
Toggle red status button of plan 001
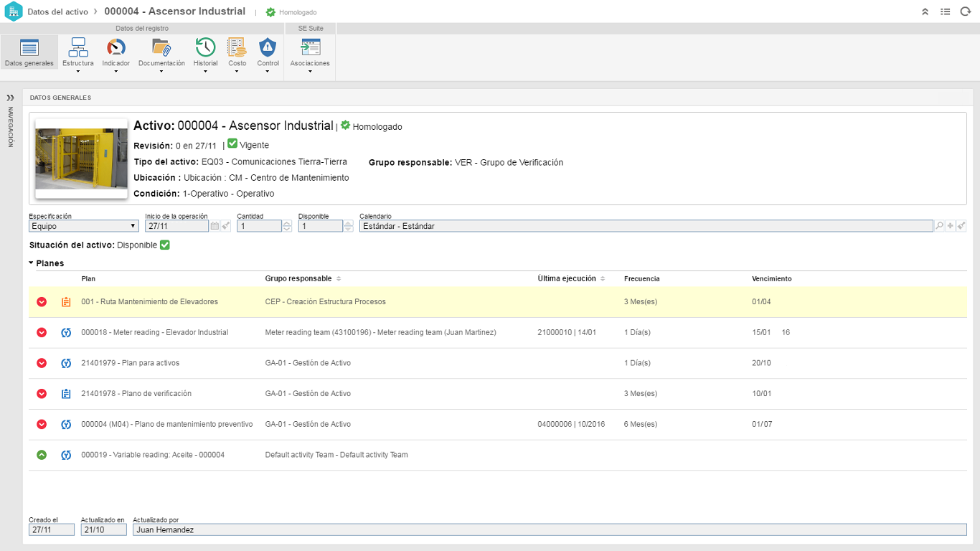[42, 302]
